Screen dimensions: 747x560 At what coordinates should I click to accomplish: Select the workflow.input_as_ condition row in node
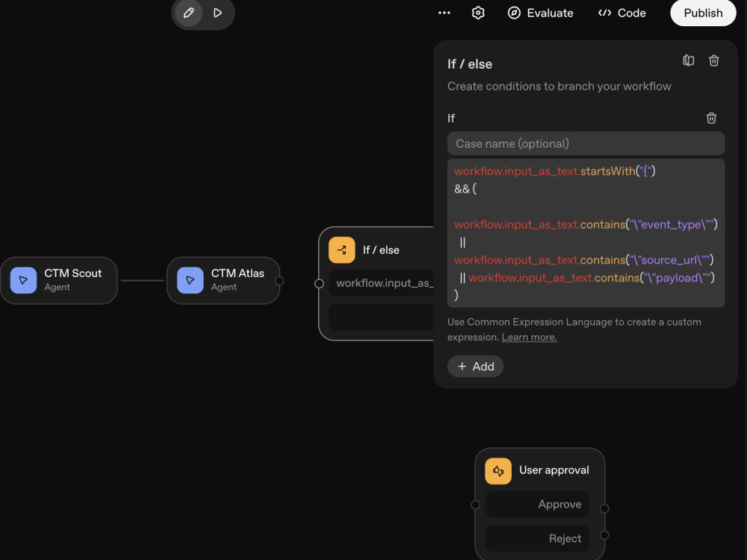382,283
